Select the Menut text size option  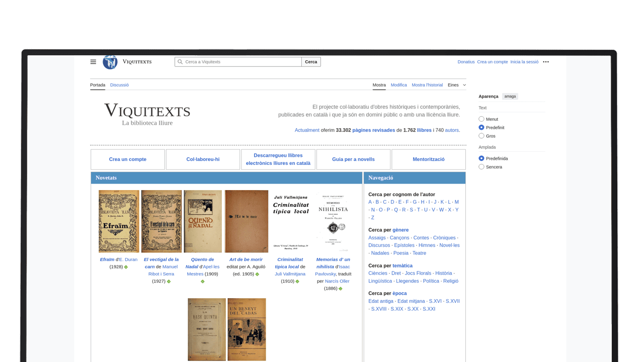coord(481,119)
